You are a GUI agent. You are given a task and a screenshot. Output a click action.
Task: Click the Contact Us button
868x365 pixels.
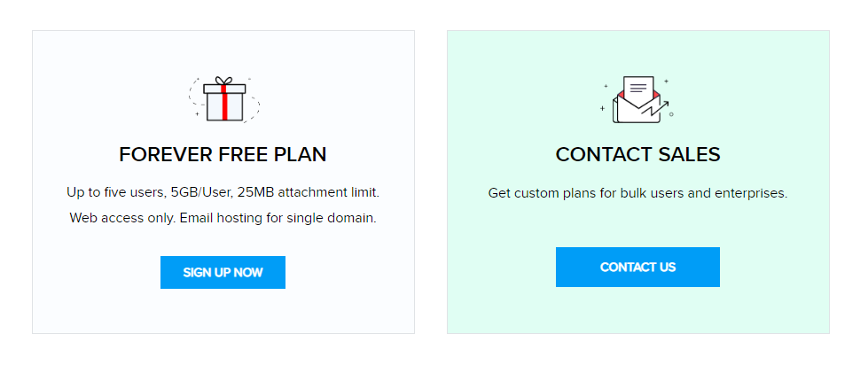pos(637,268)
